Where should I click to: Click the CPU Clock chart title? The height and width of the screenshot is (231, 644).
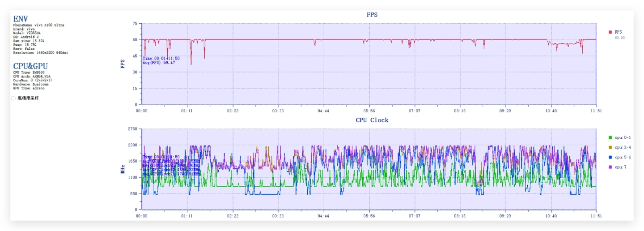point(372,120)
